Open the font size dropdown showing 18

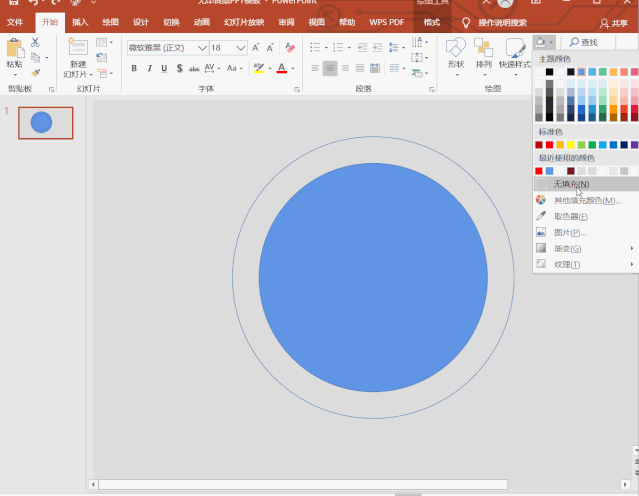pos(241,47)
